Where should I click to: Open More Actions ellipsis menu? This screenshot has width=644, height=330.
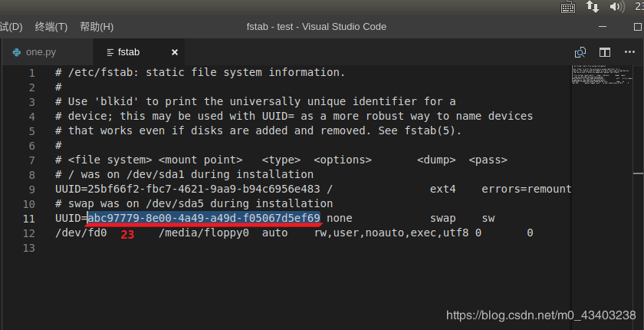(629, 51)
